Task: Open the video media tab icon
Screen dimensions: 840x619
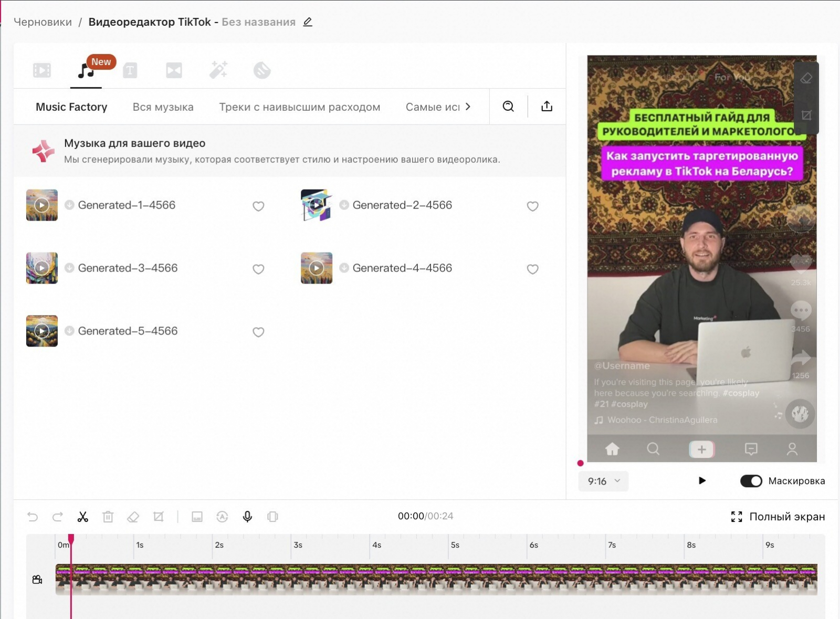Action: tap(42, 70)
